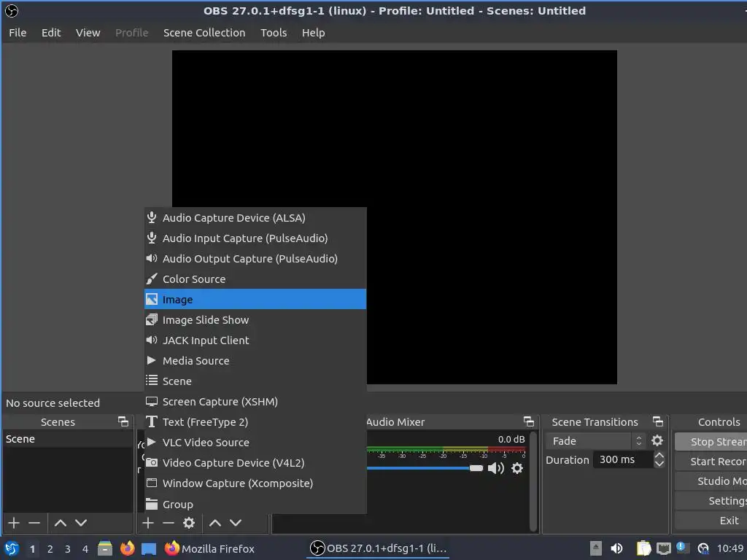Open the Scene Collection menu

(x=204, y=32)
